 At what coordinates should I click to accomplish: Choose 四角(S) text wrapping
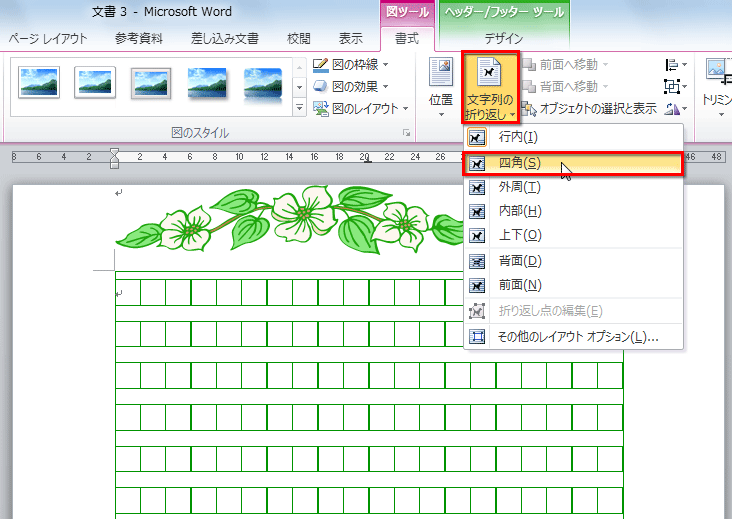tap(573, 163)
